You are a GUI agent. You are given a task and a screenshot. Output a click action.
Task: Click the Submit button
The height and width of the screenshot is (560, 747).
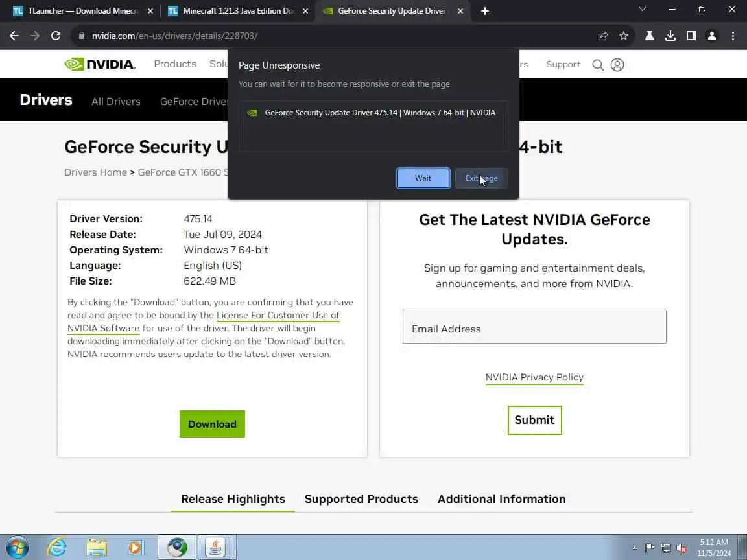[534, 420]
